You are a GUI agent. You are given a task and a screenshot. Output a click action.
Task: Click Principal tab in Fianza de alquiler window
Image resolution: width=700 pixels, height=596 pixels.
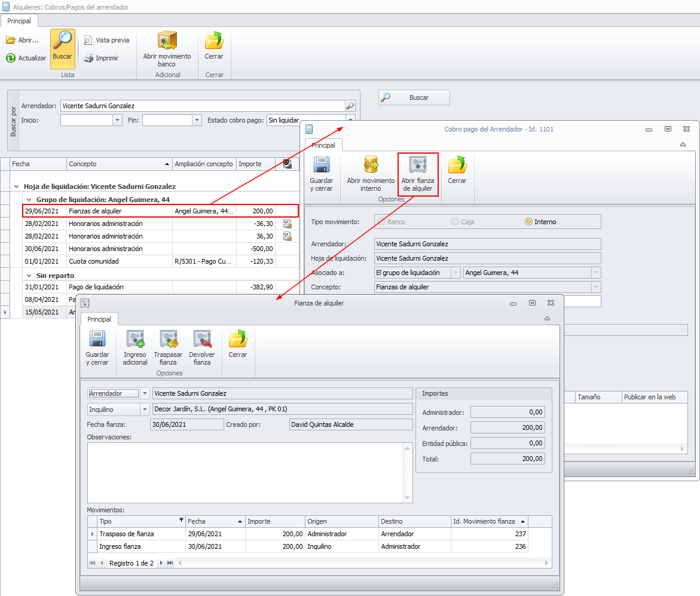tap(99, 319)
